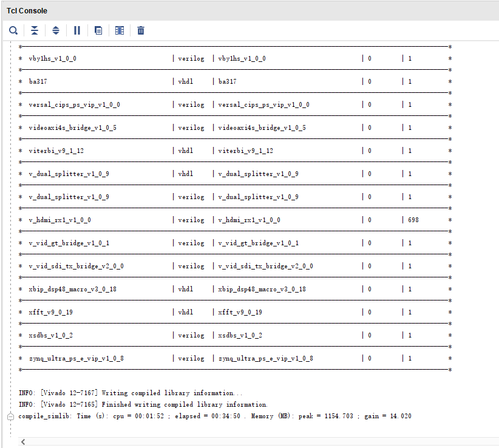This screenshot has height=448, width=499.
Task: Click the value 698 in v_hdmi_rx1 row
Action: pyautogui.click(x=413, y=220)
